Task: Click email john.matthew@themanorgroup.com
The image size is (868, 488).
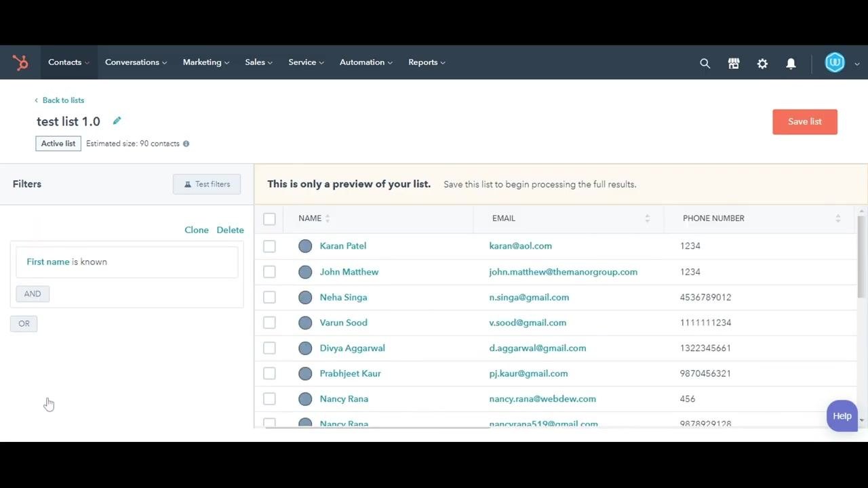Action: pos(564,272)
